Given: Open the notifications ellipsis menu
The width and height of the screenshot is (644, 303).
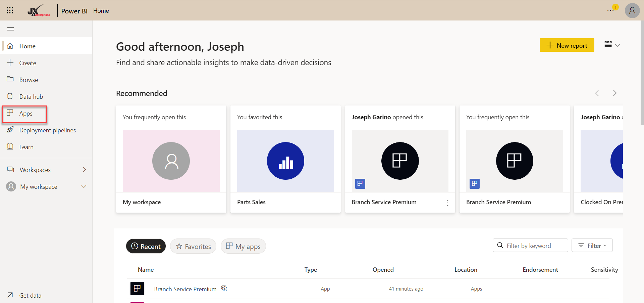Looking at the screenshot, I should click(611, 10).
